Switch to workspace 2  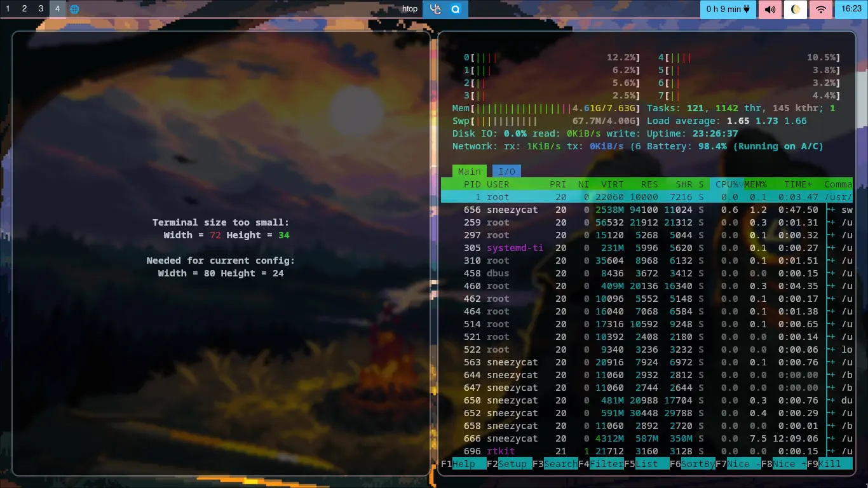click(x=24, y=9)
